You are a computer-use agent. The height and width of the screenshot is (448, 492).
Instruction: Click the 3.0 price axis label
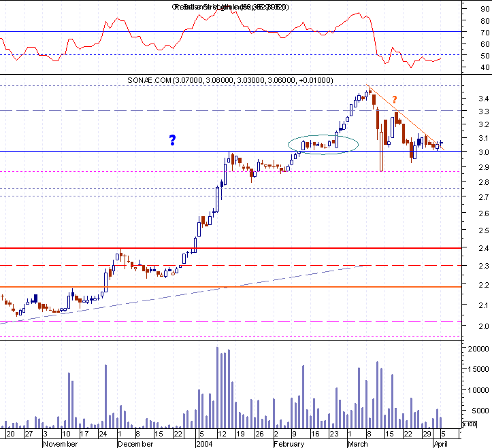[484, 152]
